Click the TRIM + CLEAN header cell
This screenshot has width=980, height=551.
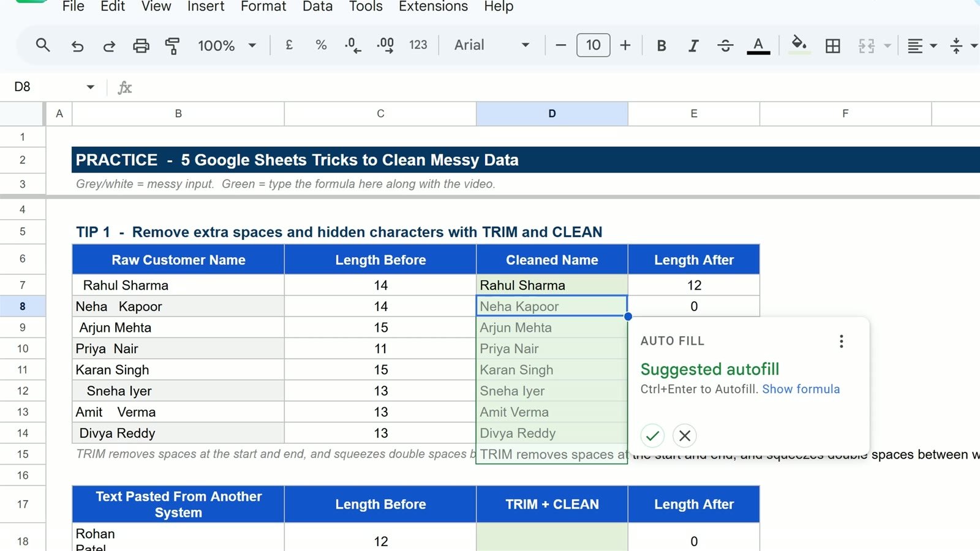coord(552,504)
